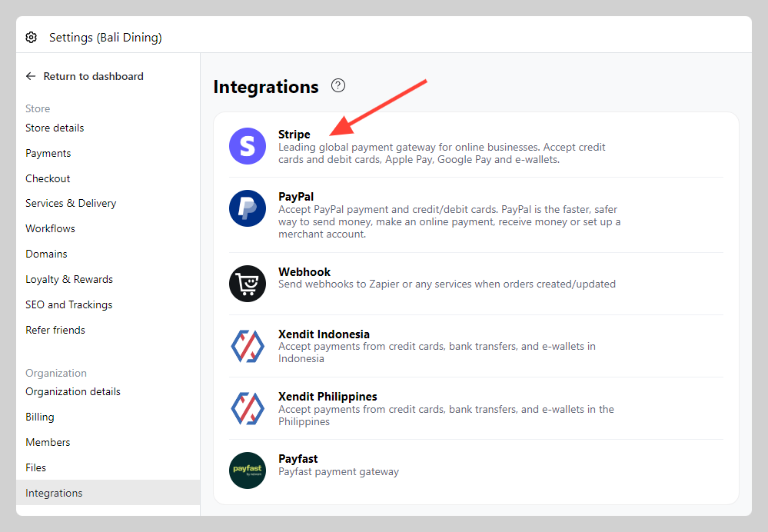Open Refer friends page

point(55,330)
